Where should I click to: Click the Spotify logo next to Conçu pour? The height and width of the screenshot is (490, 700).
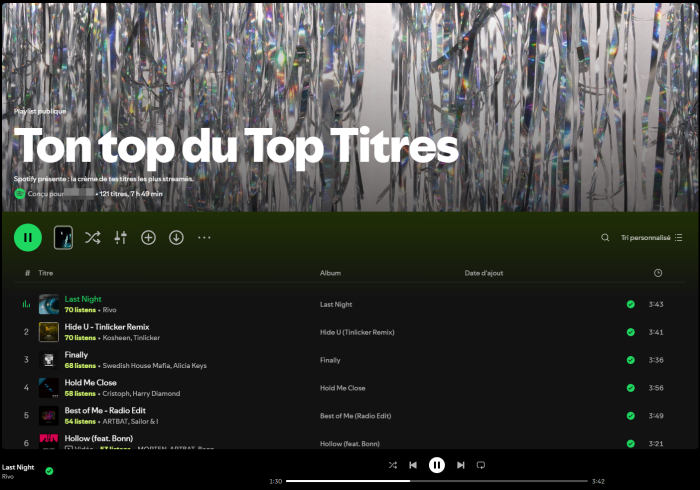pos(20,194)
